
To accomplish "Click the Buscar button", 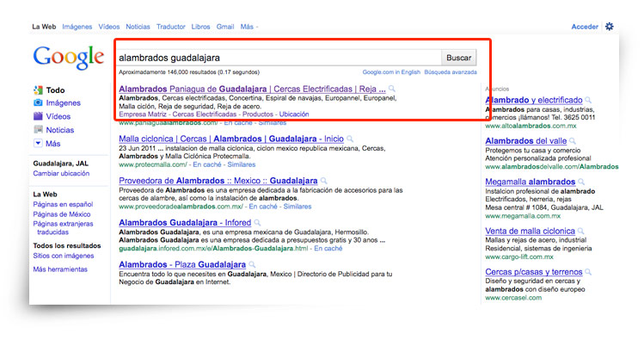I will (459, 58).
